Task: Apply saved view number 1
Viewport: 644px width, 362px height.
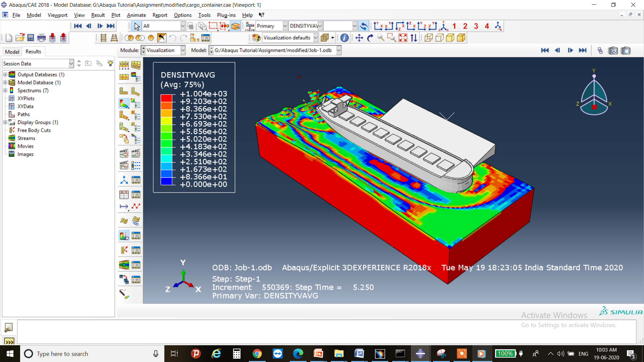Action: tap(454, 26)
